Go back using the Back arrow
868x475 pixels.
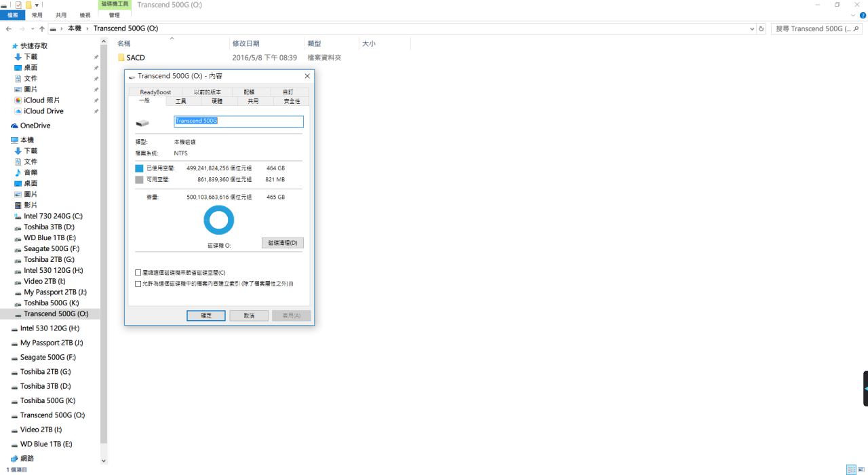tap(8, 28)
